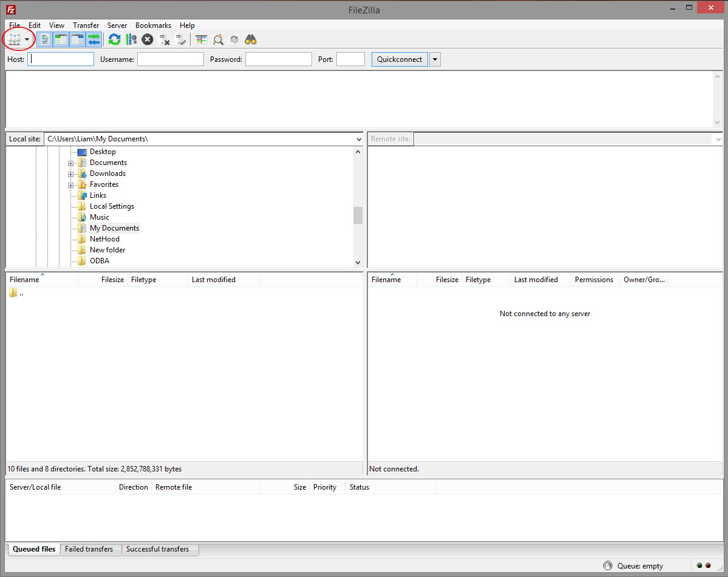
Task: Expand the Downloads folder in tree
Action: tap(71, 174)
